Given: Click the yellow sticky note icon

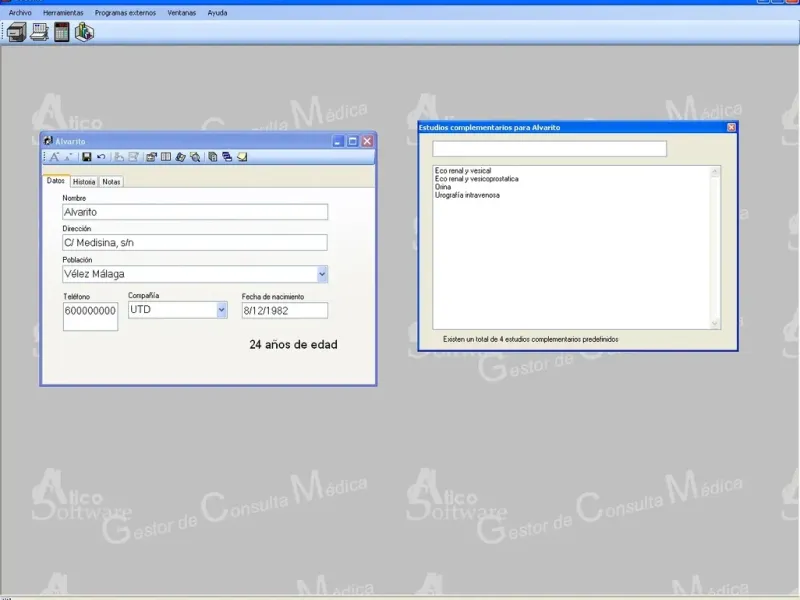Looking at the screenshot, I should coord(242,157).
